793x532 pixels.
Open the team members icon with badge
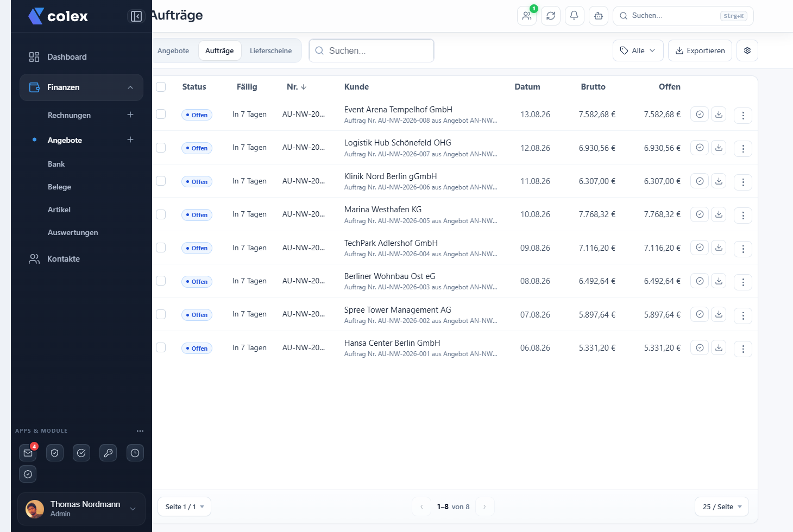pos(527,16)
